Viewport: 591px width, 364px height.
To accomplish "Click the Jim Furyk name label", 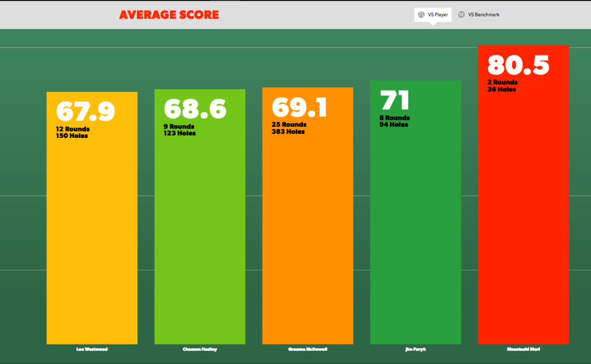I will (416, 350).
